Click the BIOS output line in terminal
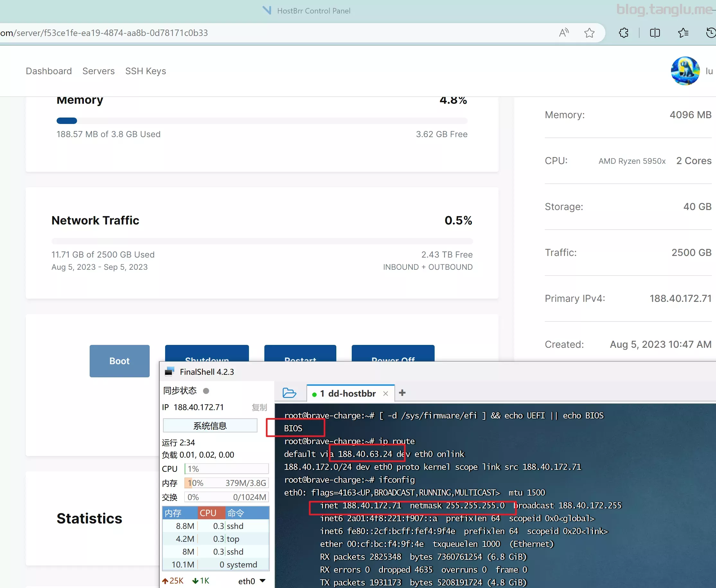The width and height of the screenshot is (716, 588). click(x=293, y=428)
